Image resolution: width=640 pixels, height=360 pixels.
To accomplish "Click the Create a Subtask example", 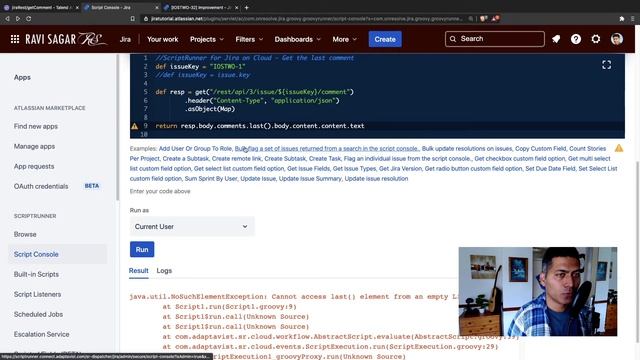I will coord(186,158).
